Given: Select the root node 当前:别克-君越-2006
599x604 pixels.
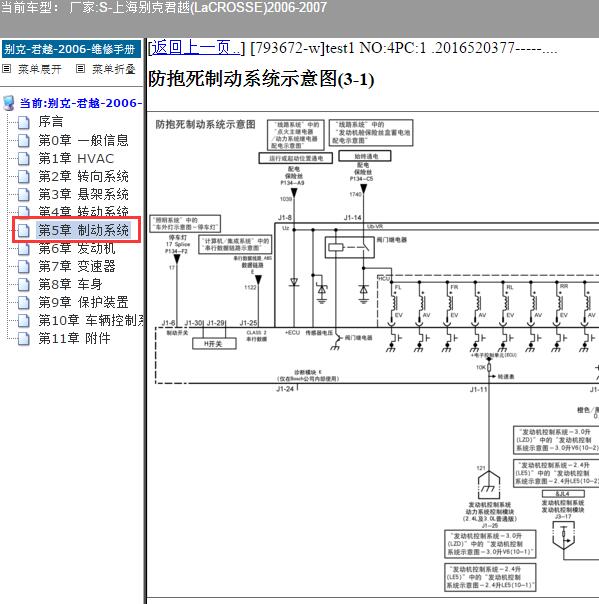Looking at the screenshot, I should click(81, 103).
